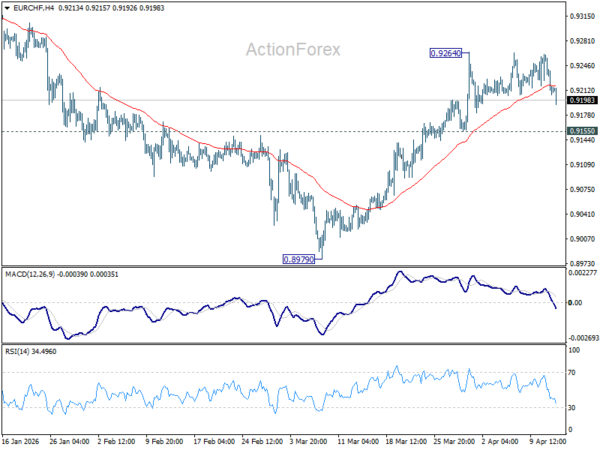Select the EURCHF,H4 symbol title text
The width and height of the screenshot is (600, 450).
coord(34,8)
